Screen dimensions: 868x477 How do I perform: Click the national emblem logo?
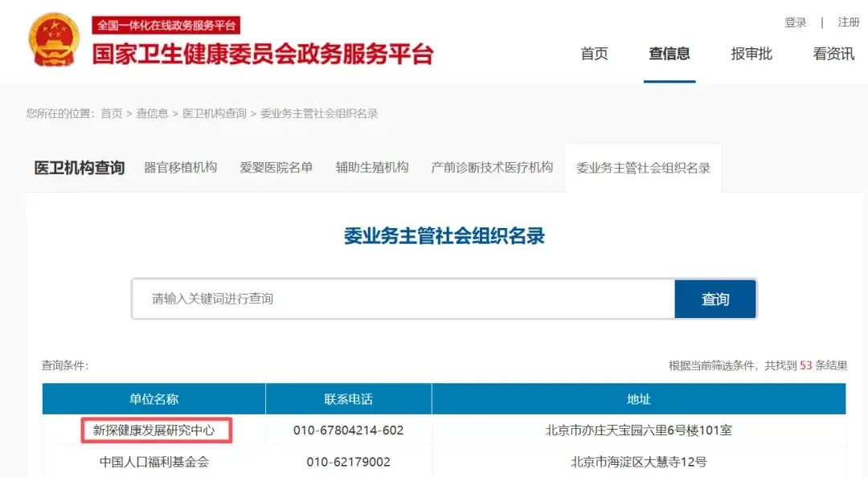[x=54, y=40]
